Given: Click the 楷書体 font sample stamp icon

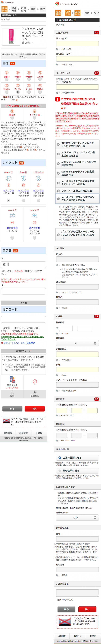Looking at the screenshot, I should click(x=7, y=73).
